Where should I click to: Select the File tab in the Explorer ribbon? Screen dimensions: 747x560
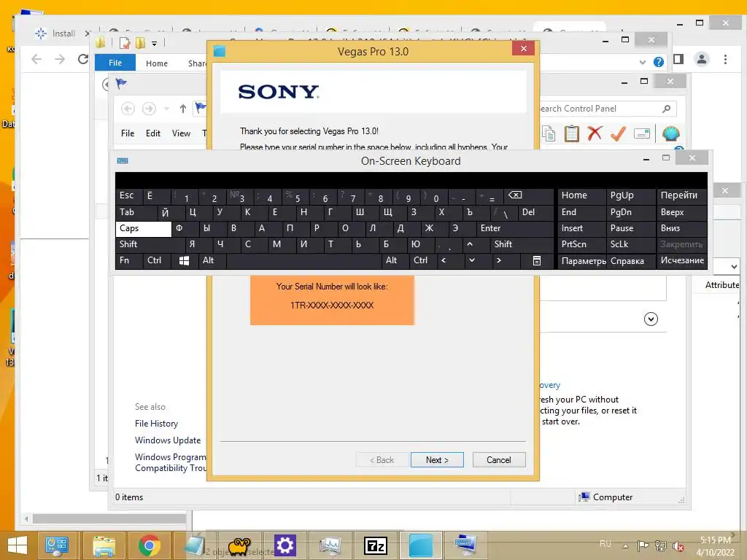click(x=115, y=63)
